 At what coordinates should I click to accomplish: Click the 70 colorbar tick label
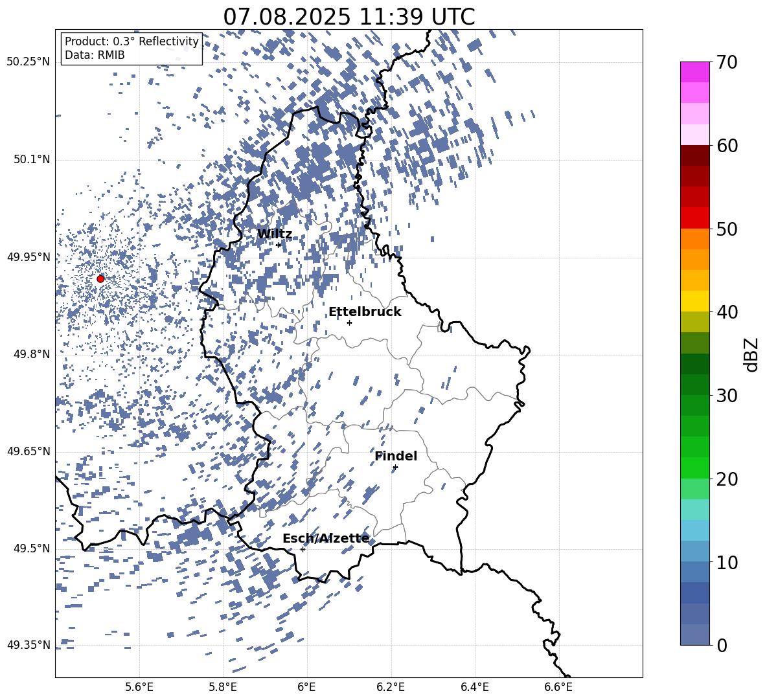[x=727, y=63]
